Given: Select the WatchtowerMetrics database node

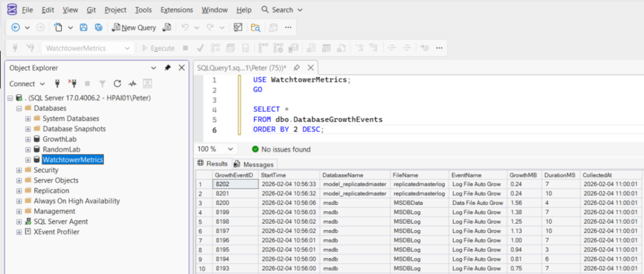Looking at the screenshot, I should tap(73, 160).
